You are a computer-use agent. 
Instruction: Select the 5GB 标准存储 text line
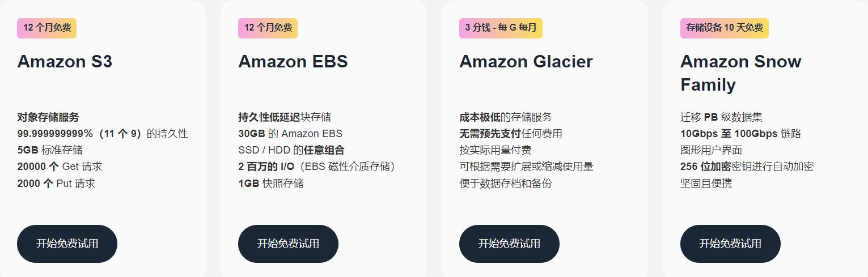[50, 150]
